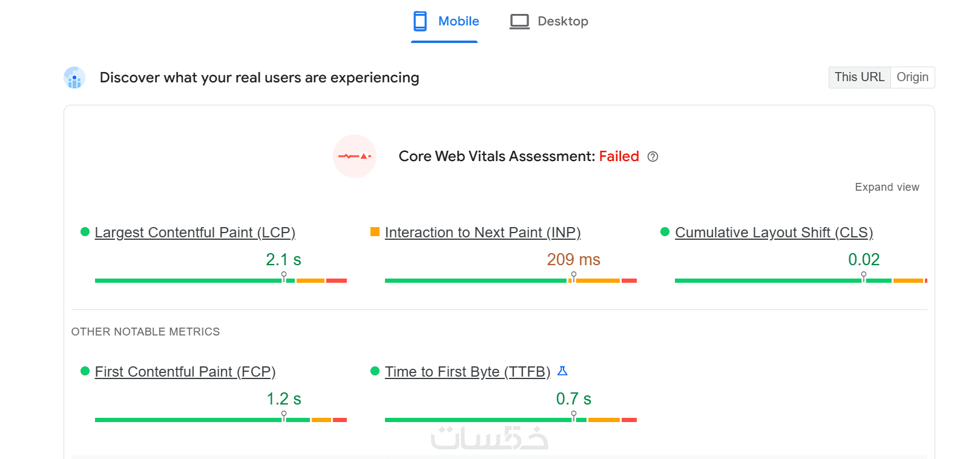Open the First Contentful Paint (FCP) link
The image size is (980, 459).
click(x=185, y=372)
